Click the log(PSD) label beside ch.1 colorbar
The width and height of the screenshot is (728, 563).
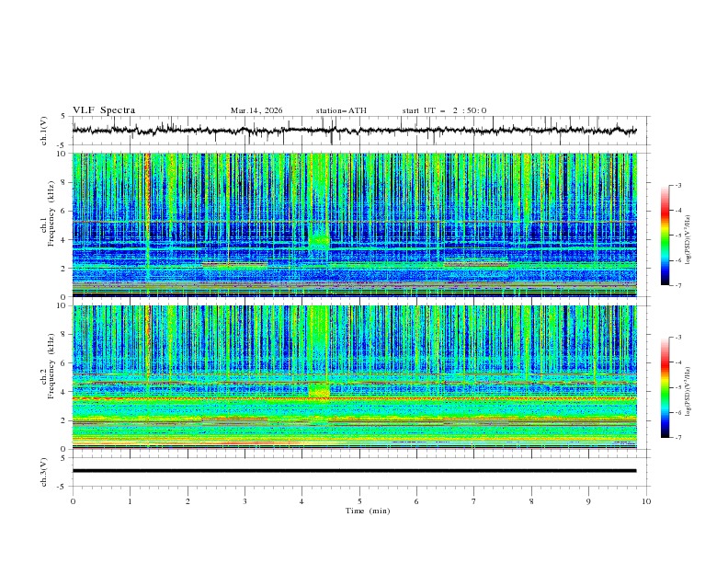pyautogui.click(x=688, y=240)
